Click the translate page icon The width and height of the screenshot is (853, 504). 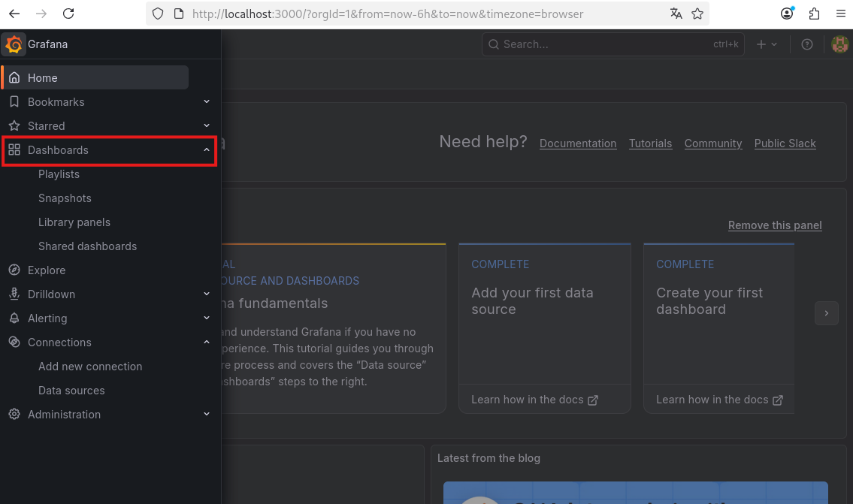tap(676, 14)
